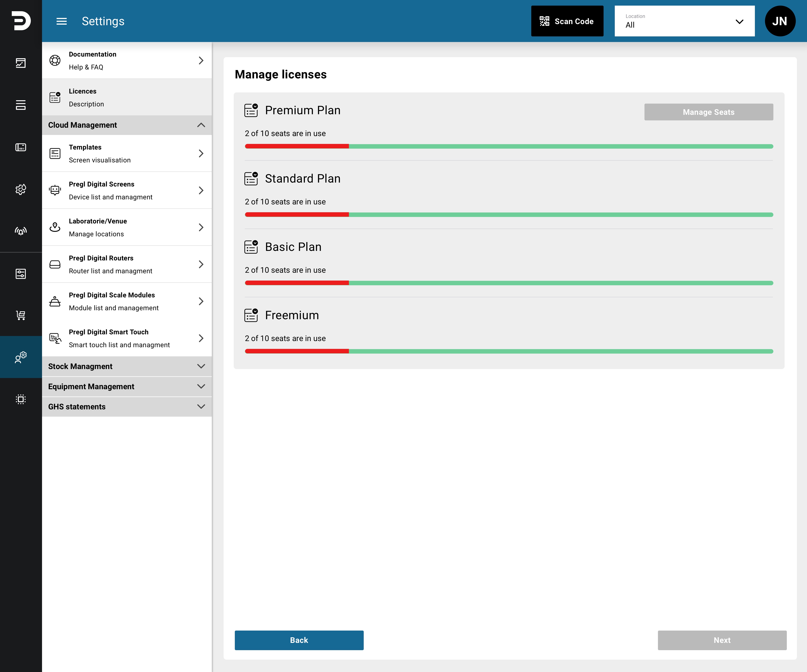Viewport: 807px width, 672px height.
Task: Click the Premium Plan seats progress bar
Action: click(509, 146)
